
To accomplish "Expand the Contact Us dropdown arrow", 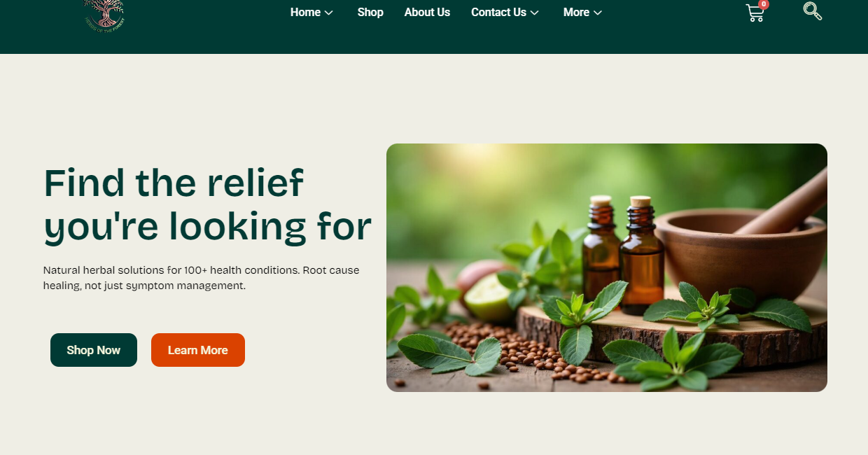I will click(535, 13).
